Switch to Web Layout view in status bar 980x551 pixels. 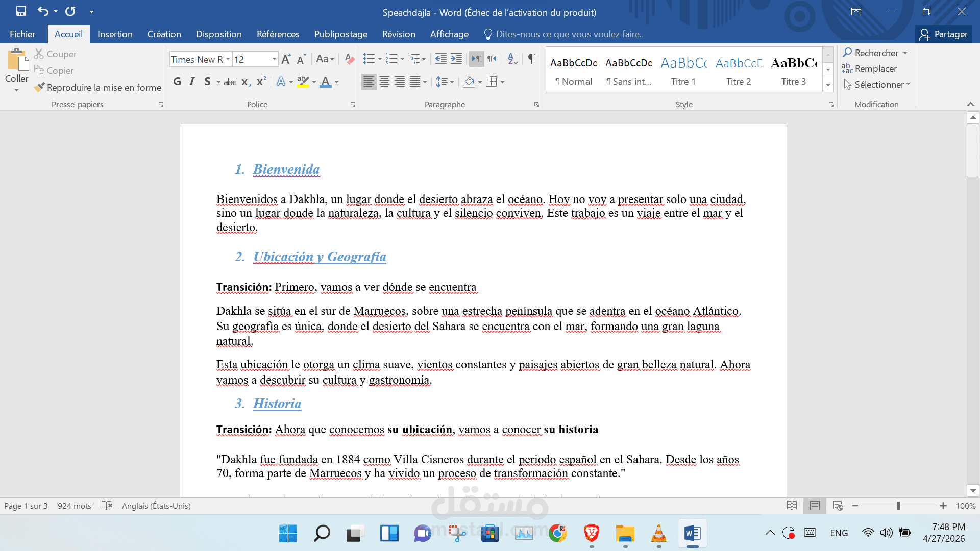click(x=838, y=506)
